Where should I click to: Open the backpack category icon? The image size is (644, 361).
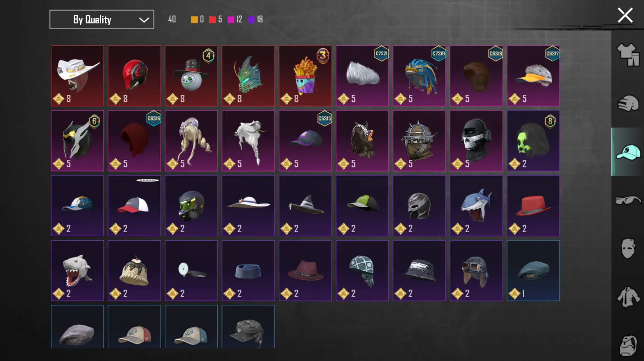point(628,345)
